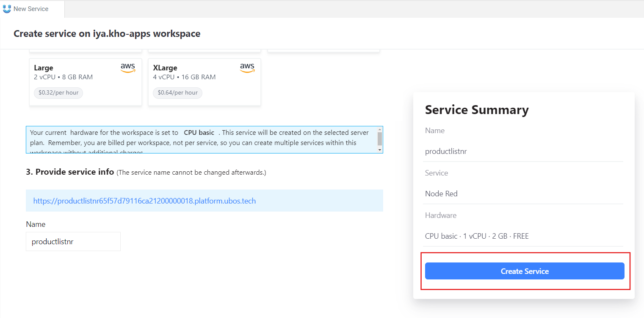This screenshot has width=644, height=318.
Task: Click the $0.32/per hour price badge
Action: pos(58,93)
